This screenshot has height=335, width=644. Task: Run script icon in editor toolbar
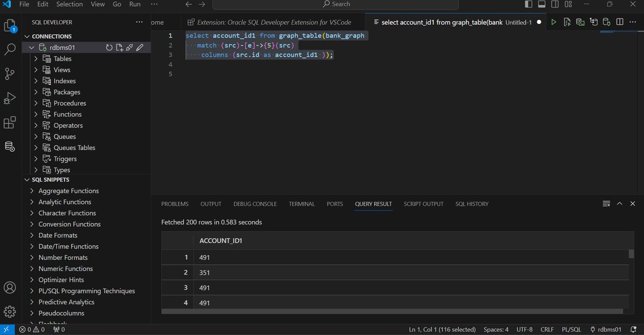coord(567,22)
